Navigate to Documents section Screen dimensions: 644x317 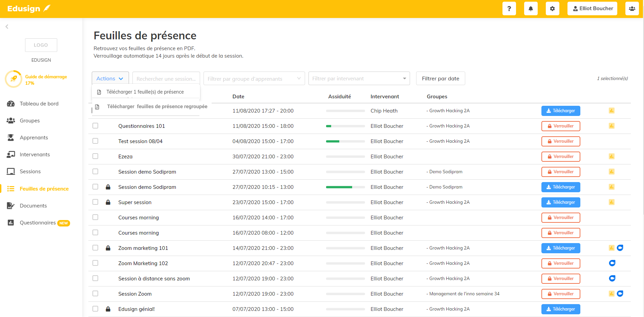point(33,206)
